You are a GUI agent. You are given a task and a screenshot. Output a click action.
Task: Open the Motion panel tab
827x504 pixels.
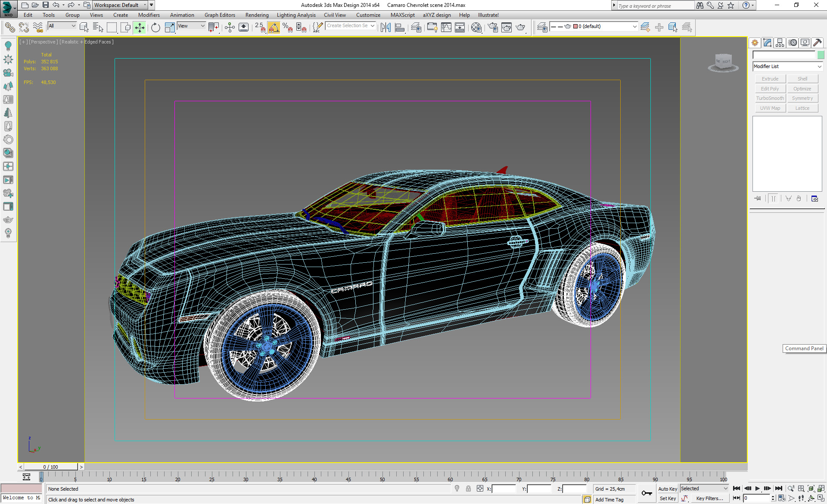[x=793, y=43]
